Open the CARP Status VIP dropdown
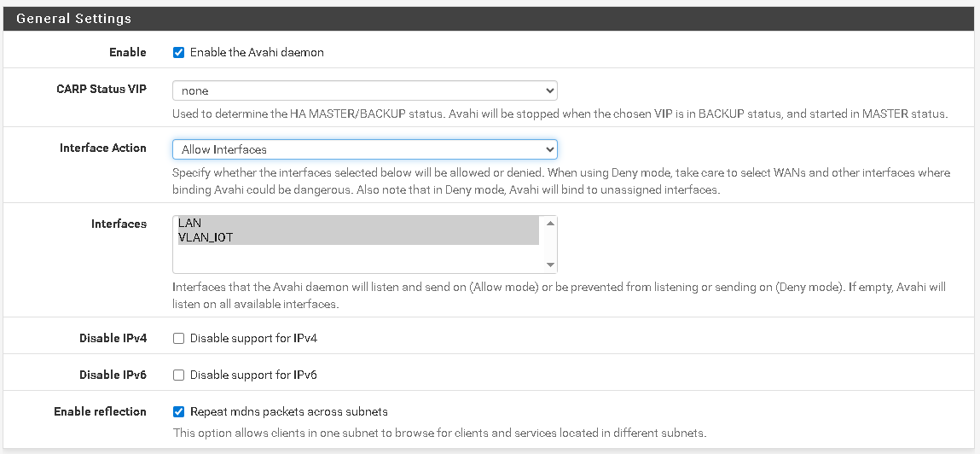The image size is (980, 454). pyautogui.click(x=364, y=90)
